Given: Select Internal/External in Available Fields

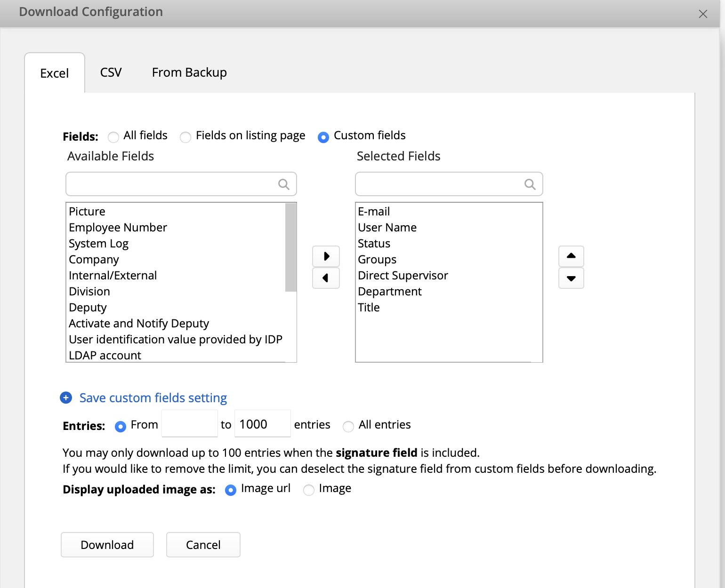Looking at the screenshot, I should [x=177, y=275].
